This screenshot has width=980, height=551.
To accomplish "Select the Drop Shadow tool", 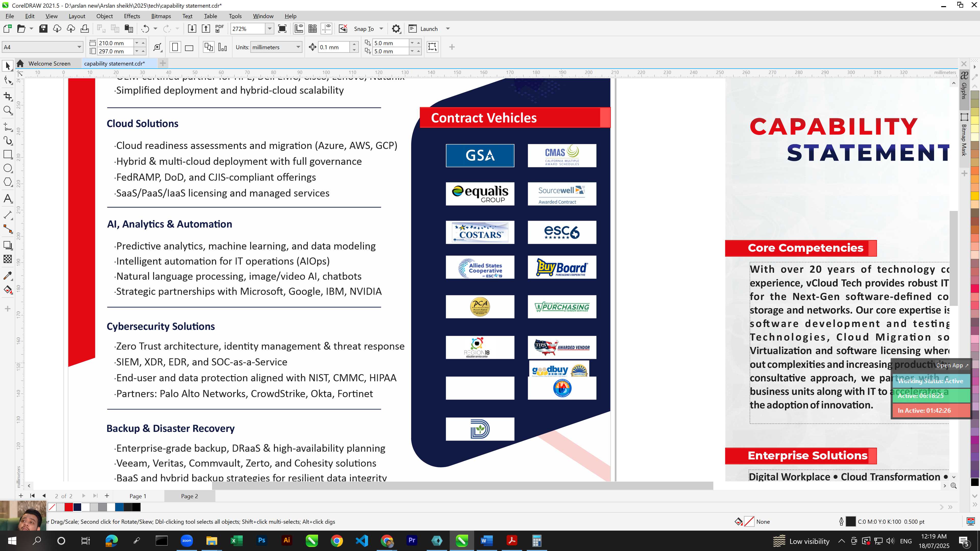I will 8,245.
